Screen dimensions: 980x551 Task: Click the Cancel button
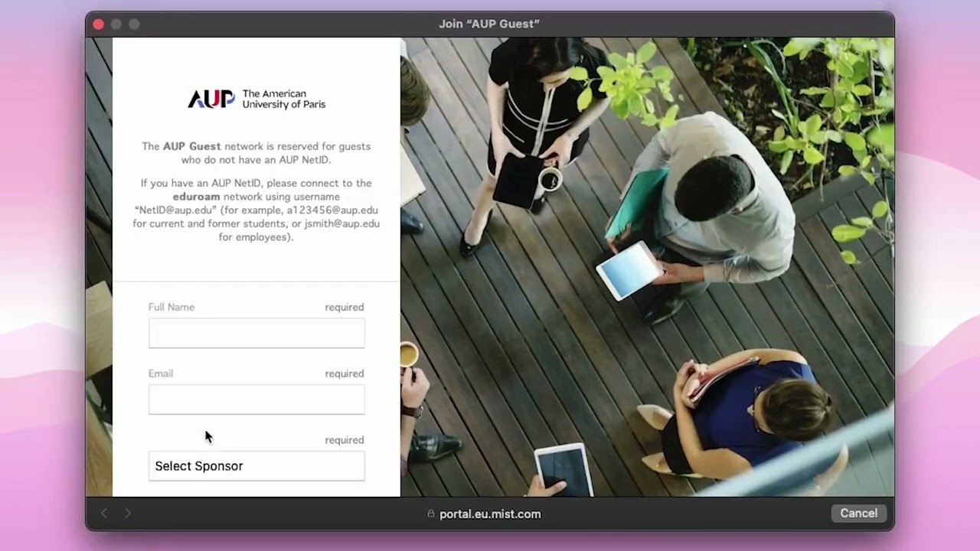coord(859,514)
